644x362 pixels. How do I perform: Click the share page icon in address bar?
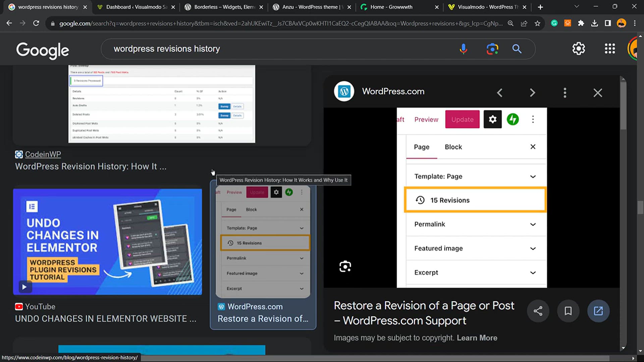pyautogui.click(x=524, y=23)
